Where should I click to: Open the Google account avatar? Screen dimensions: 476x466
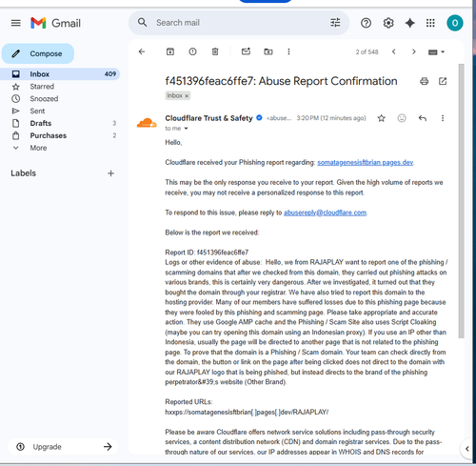[x=455, y=23]
